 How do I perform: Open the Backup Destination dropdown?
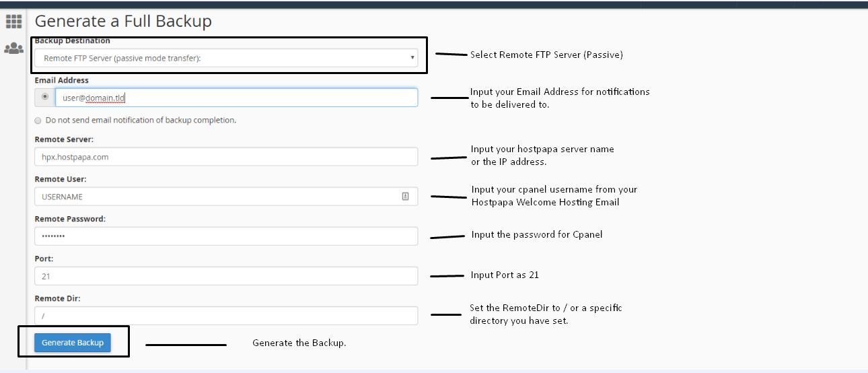pyautogui.click(x=226, y=58)
